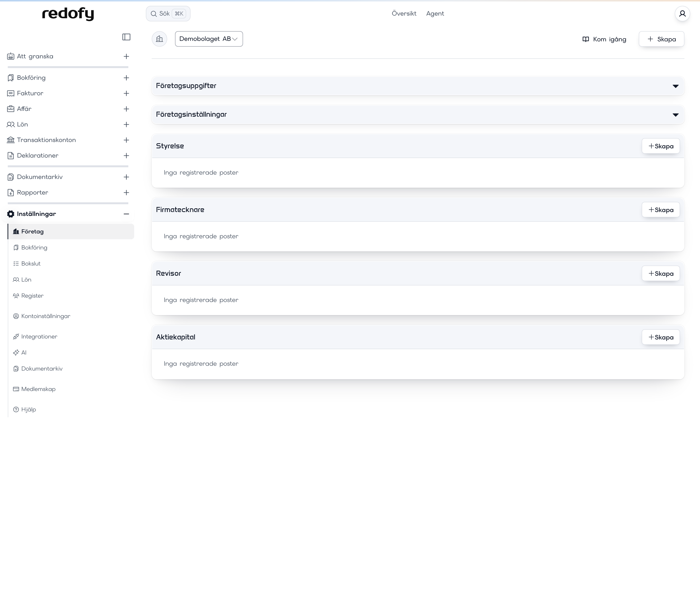The width and height of the screenshot is (700, 603).
Task: Open Rapporter menu label
Action: tap(32, 193)
